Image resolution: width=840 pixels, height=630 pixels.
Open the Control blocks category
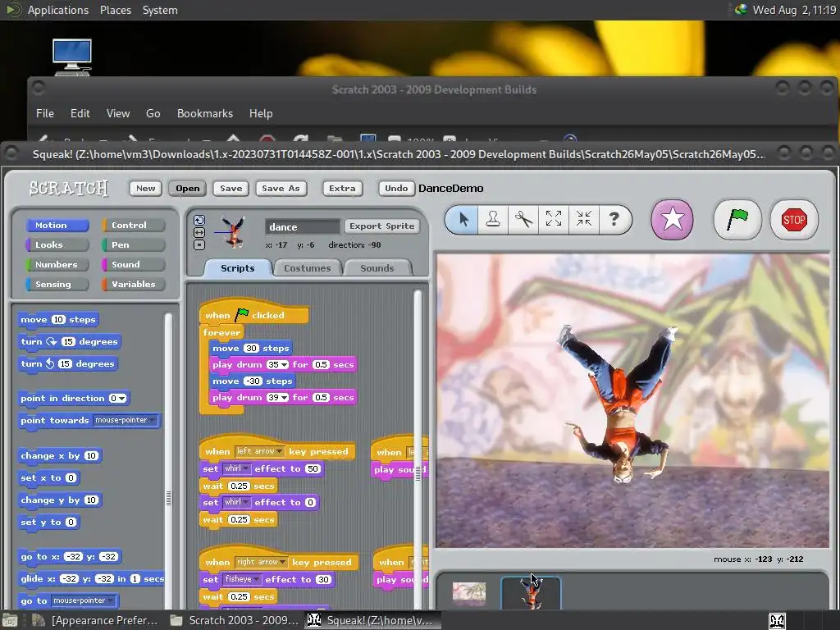pyautogui.click(x=134, y=225)
